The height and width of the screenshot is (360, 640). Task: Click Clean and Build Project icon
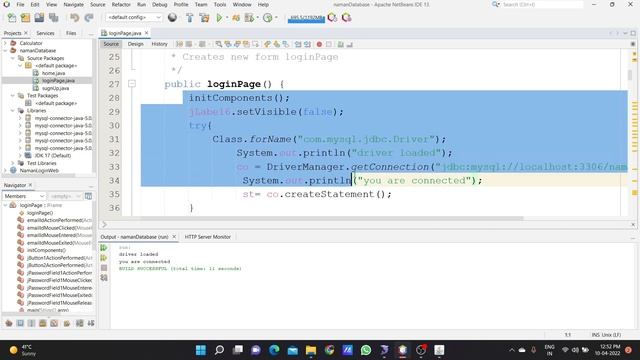point(204,18)
